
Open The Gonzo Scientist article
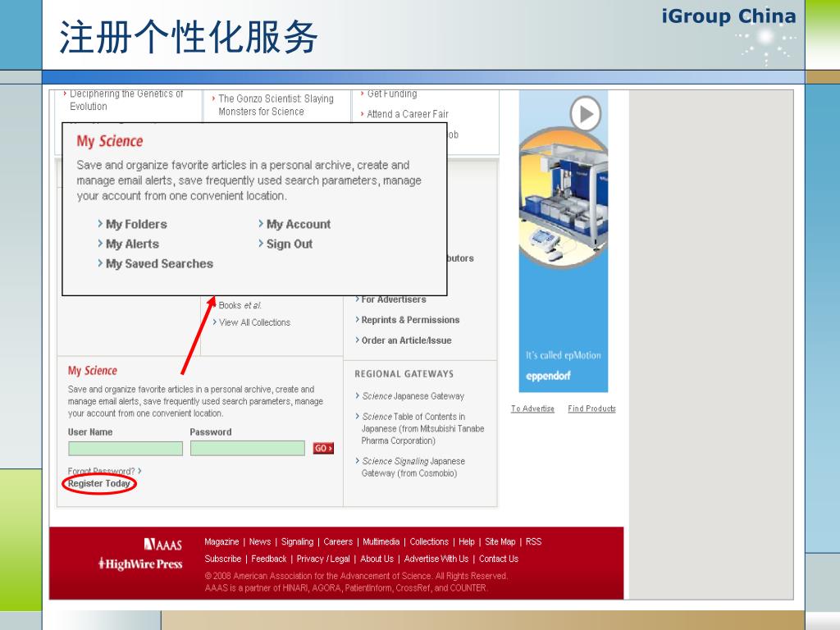(276, 105)
